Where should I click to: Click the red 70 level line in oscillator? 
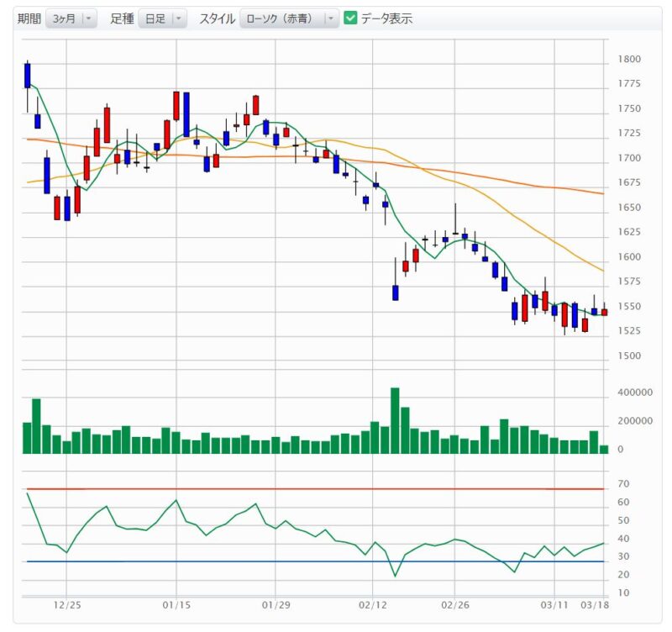tap(316, 489)
